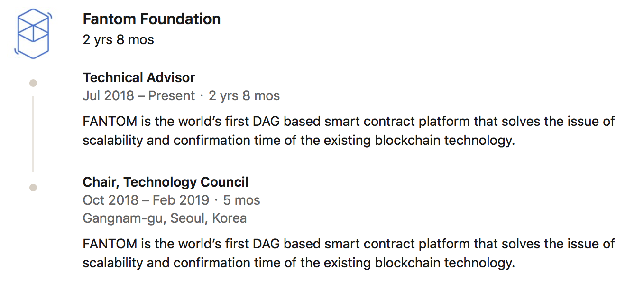Open the Fantom Foundation company name link
This screenshot has height=284, width=644.
pyautogui.click(x=151, y=19)
